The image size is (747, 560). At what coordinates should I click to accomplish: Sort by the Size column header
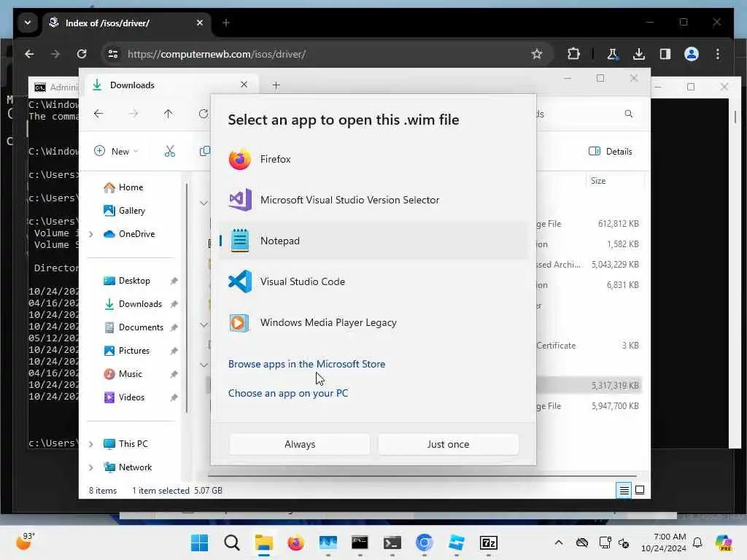click(x=598, y=181)
